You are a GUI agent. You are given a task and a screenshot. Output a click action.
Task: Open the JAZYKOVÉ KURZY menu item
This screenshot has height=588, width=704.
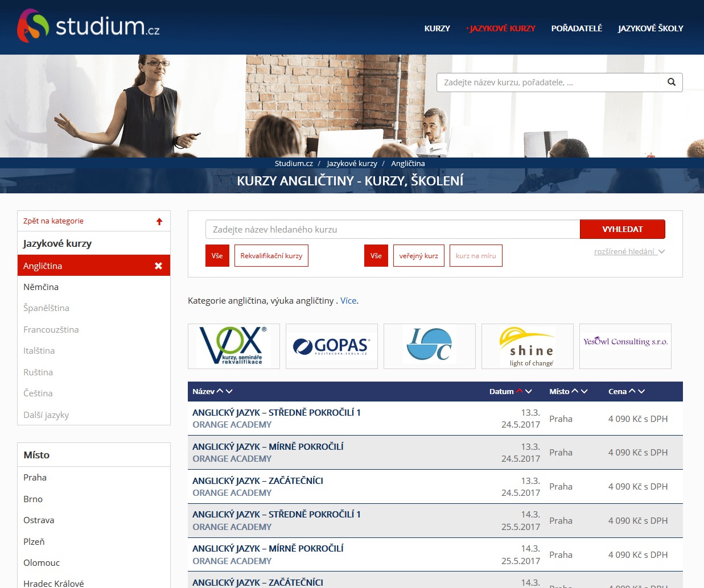[x=503, y=28]
